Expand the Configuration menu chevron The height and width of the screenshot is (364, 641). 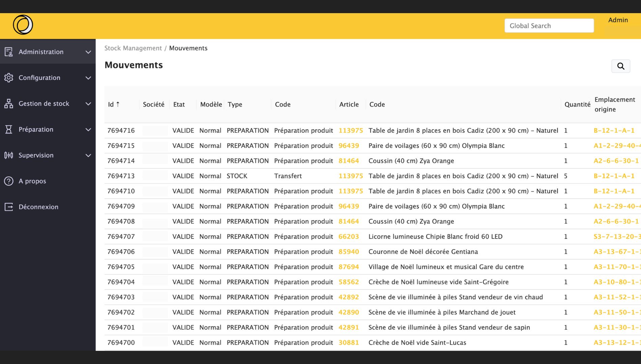click(88, 78)
